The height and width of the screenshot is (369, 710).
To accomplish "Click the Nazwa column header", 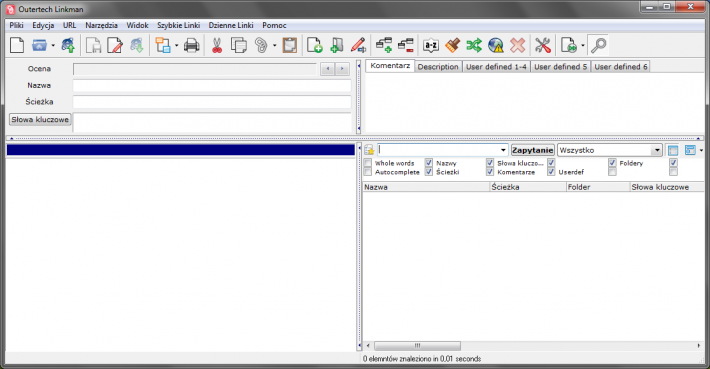I will click(426, 187).
